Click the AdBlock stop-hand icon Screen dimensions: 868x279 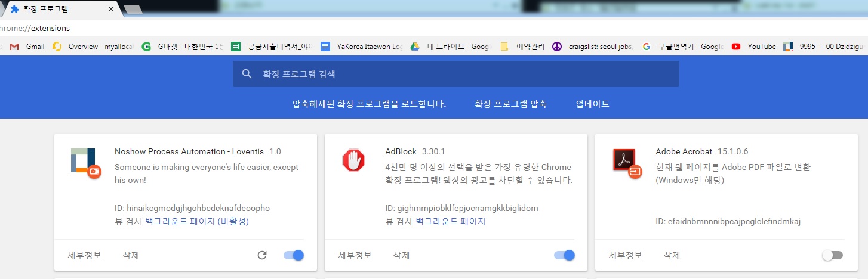[x=353, y=161]
